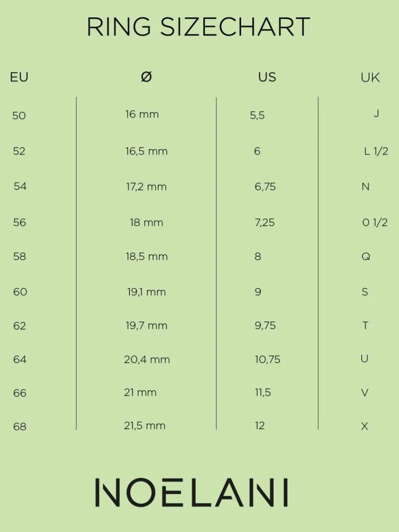This screenshot has height=532, width=399.
Task: Click the diameter Ø symbol header
Action: 146,77
